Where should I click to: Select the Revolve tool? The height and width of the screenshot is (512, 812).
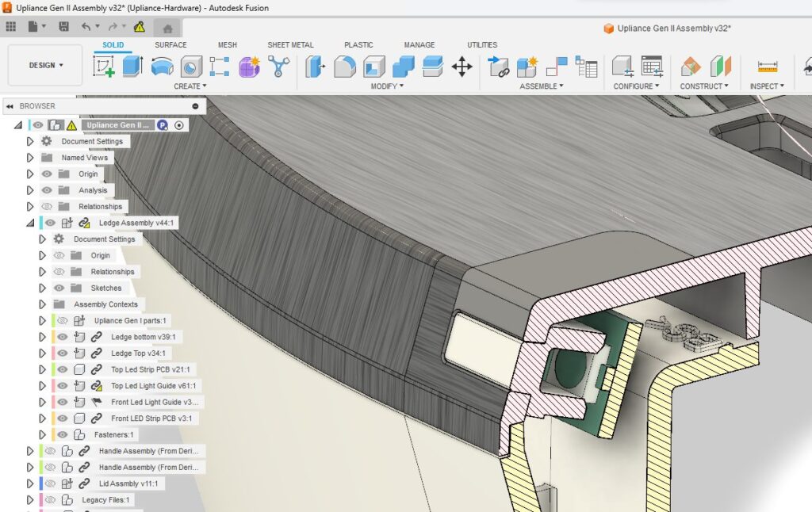coord(162,67)
